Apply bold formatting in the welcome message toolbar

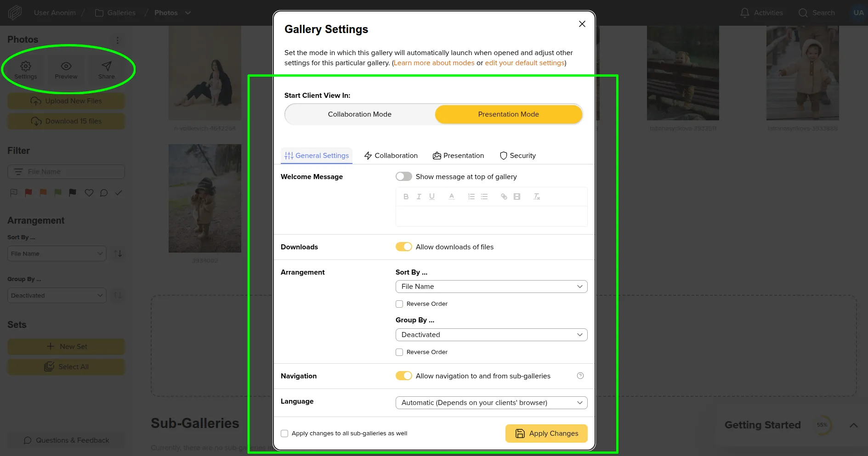406,196
